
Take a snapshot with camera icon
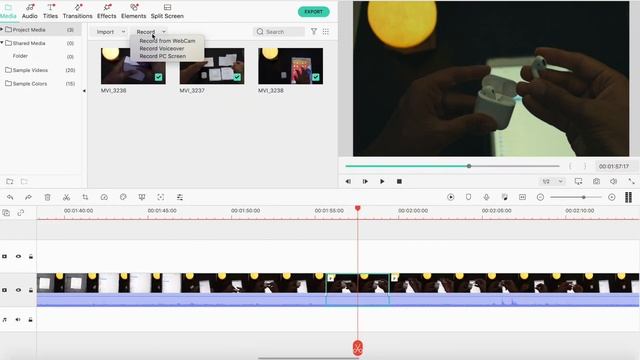[596, 181]
